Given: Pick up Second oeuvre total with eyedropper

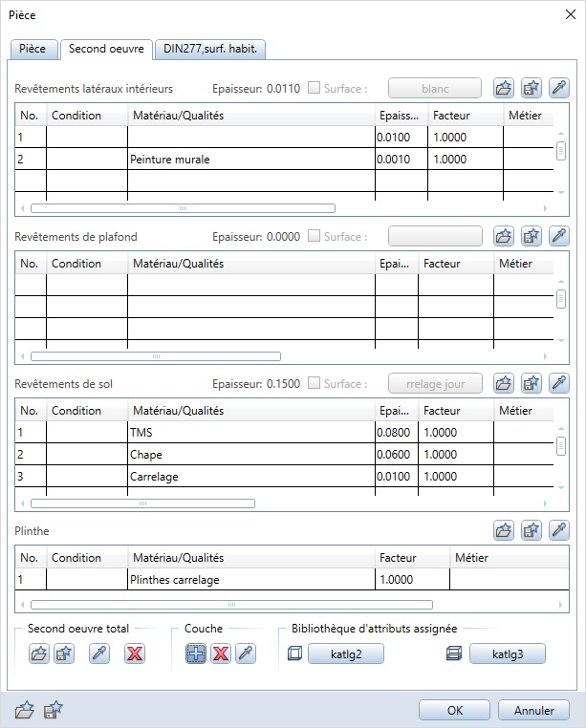Looking at the screenshot, I should (x=99, y=653).
